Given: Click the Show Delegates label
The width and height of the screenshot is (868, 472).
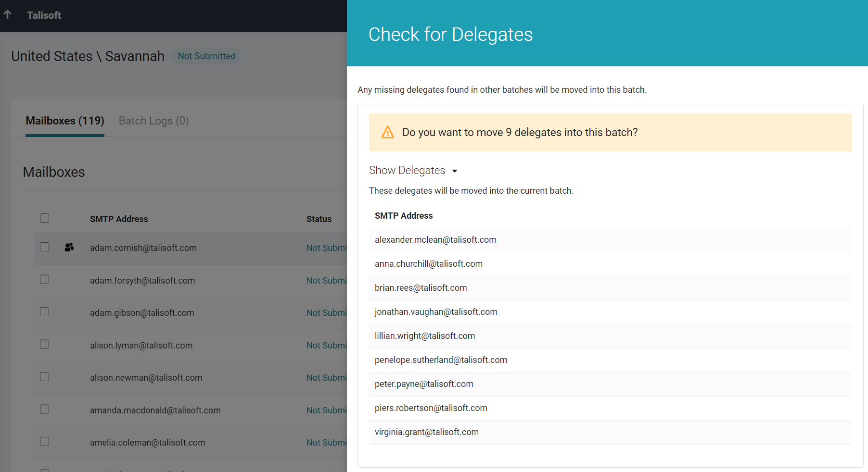Looking at the screenshot, I should tap(407, 170).
